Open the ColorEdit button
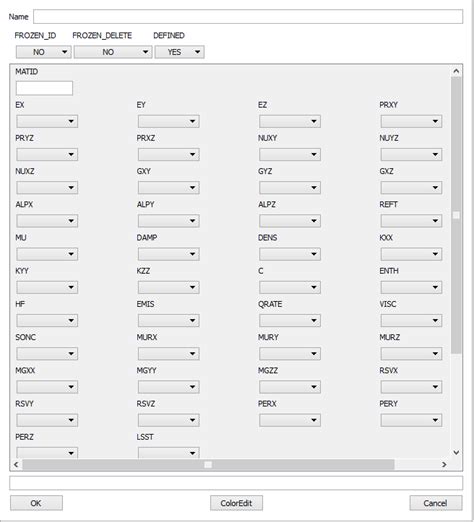Image resolution: width=474 pixels, height=522 pixels. [236, 503]
